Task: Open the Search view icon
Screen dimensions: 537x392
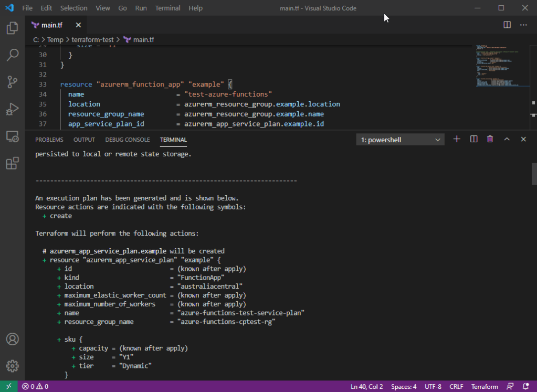Action: point(12,55)
